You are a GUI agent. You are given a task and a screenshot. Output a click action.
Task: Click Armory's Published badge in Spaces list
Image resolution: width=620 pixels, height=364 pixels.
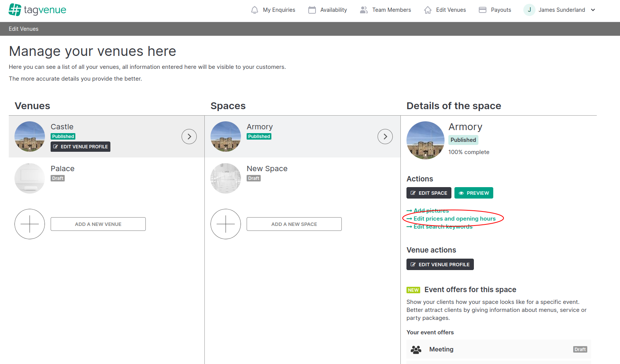pos(259,137)
